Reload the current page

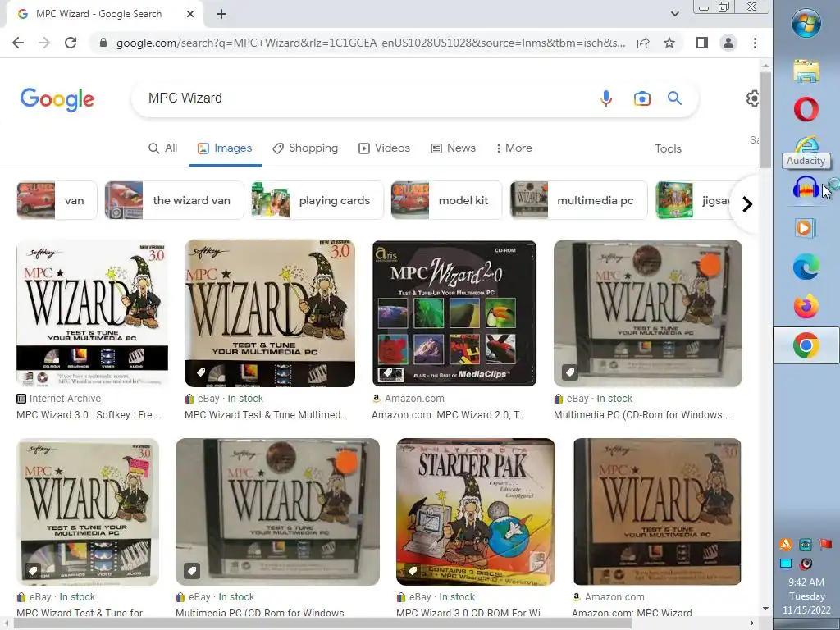(x=71, y=43)
